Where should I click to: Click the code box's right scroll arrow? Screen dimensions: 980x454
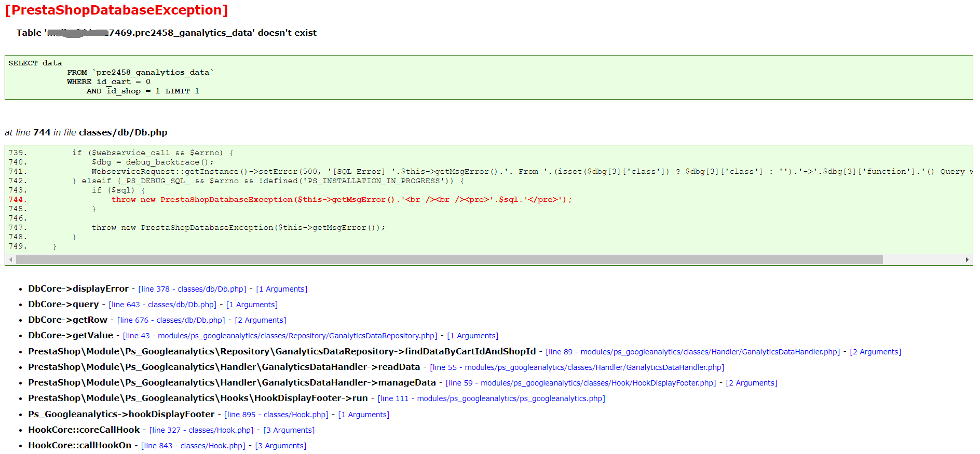967,259
